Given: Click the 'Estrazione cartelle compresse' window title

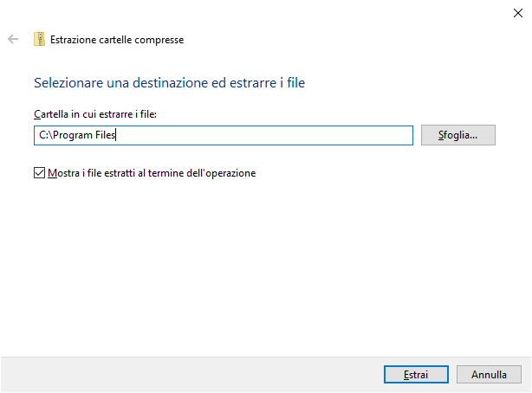Looking at the screenshot, I should click(x=117, y=39).
